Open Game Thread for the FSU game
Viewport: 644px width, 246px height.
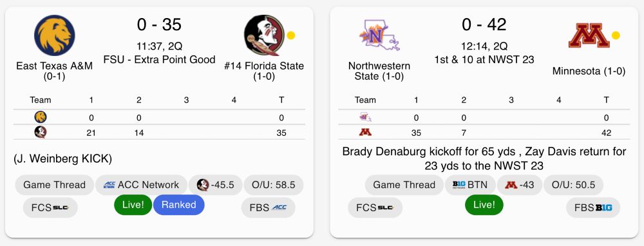coord(54,185)
